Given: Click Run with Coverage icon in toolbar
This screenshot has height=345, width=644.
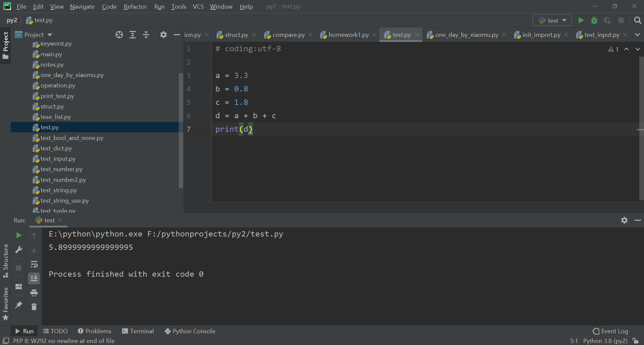Looking at the screenshot, I should 607,20.
